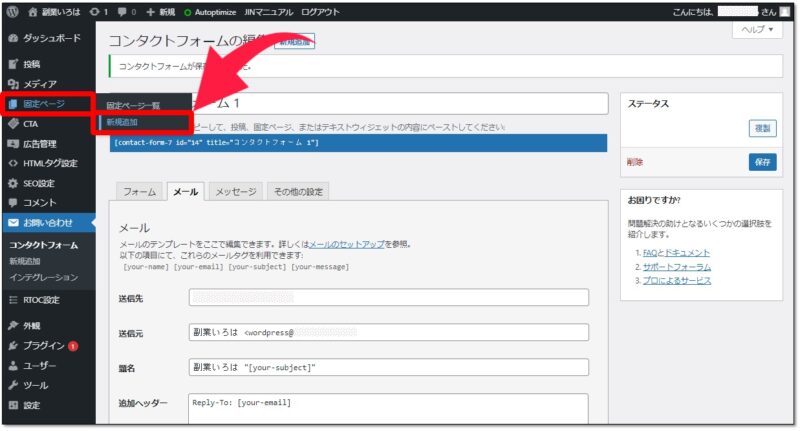Expand the ヘルプ dropdown

click(757, 30)
